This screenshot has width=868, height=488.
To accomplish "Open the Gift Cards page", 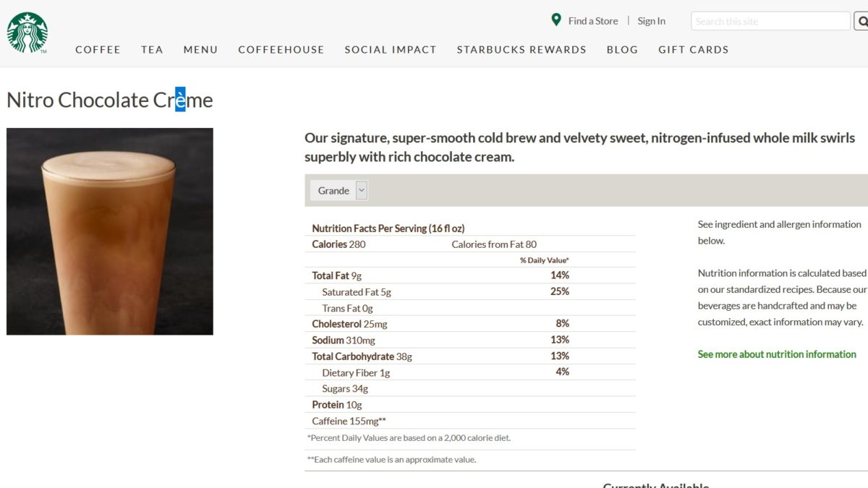I will coord(693,50).
